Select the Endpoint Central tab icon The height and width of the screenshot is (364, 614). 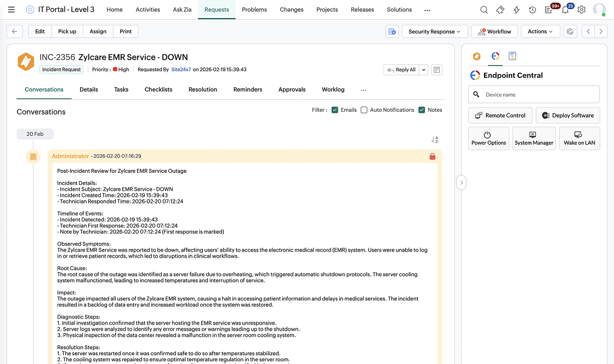point(496,56)
